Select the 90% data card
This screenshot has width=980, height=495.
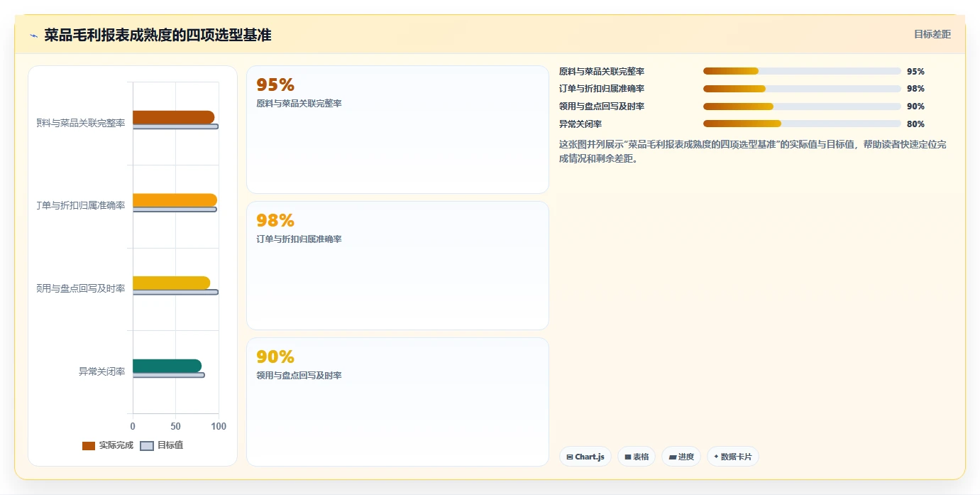tap(397, 402)
